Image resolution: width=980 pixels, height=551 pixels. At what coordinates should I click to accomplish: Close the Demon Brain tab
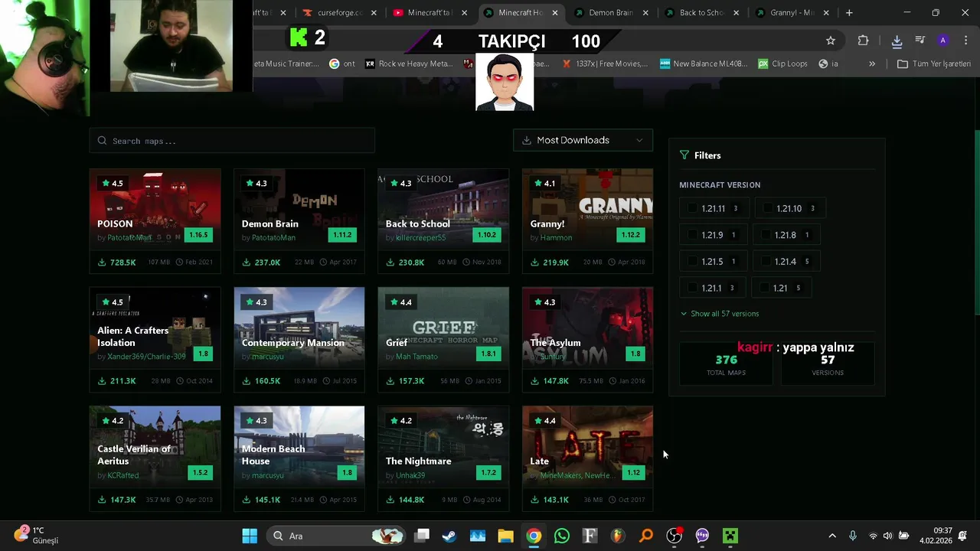[x=645, y=12]
